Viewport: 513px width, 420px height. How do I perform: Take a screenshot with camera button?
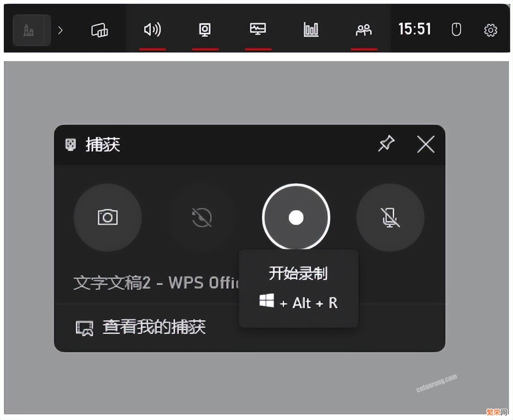(108, 217)
